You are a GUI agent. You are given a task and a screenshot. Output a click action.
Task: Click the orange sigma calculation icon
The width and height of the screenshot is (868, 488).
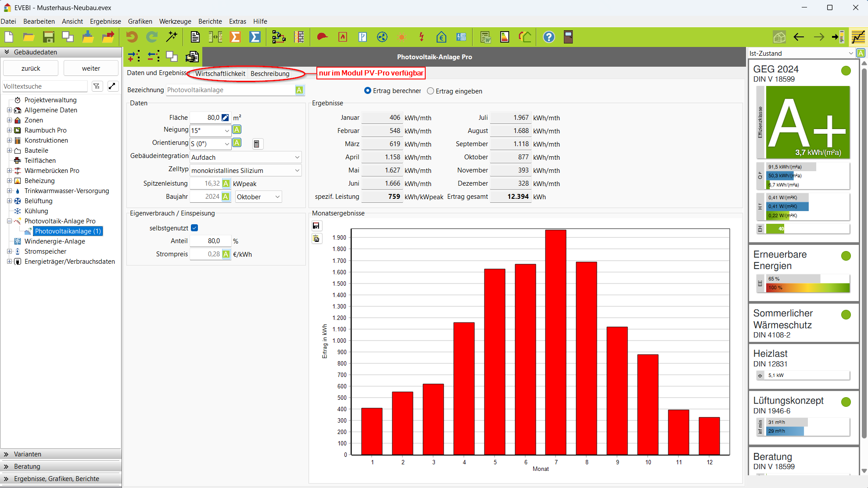click(236, 37)
